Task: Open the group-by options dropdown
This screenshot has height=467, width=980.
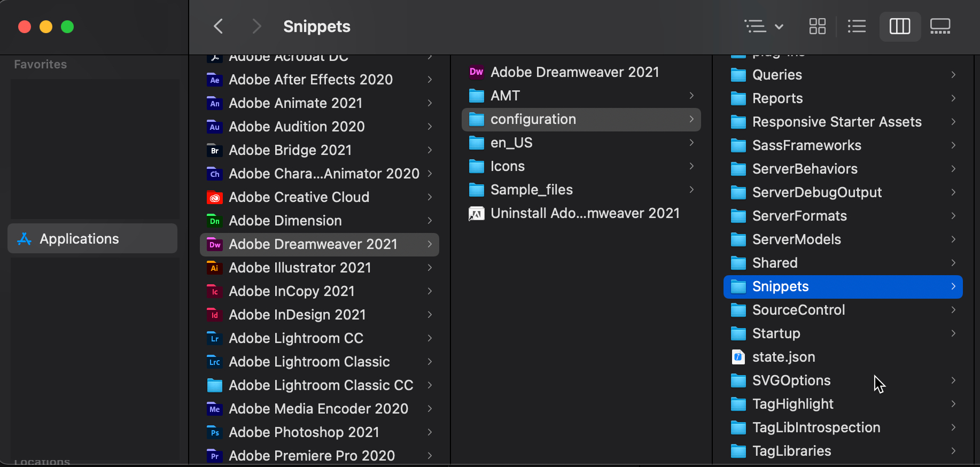Action: [764, 26]
